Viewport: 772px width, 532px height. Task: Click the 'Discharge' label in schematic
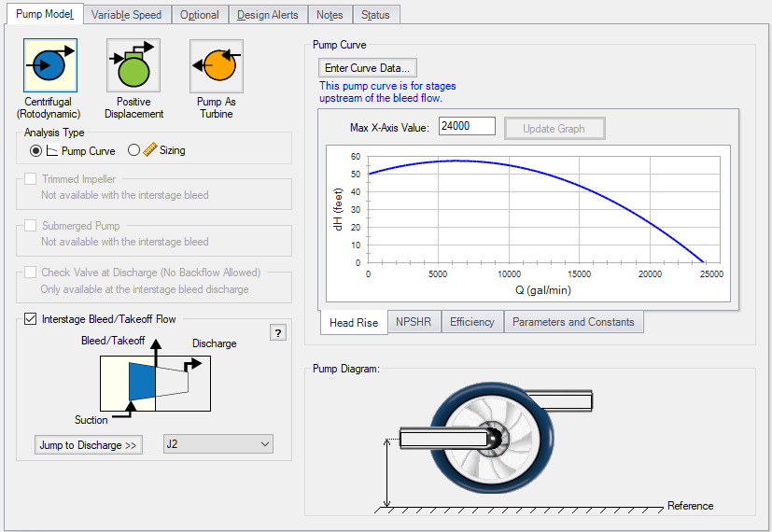[x=214, y=343]
